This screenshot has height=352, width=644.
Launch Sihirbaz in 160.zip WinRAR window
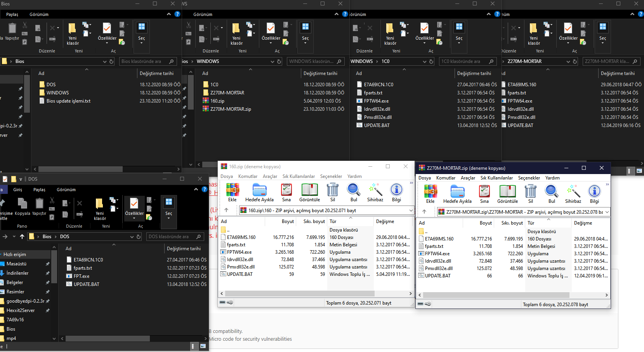point(375,192)
